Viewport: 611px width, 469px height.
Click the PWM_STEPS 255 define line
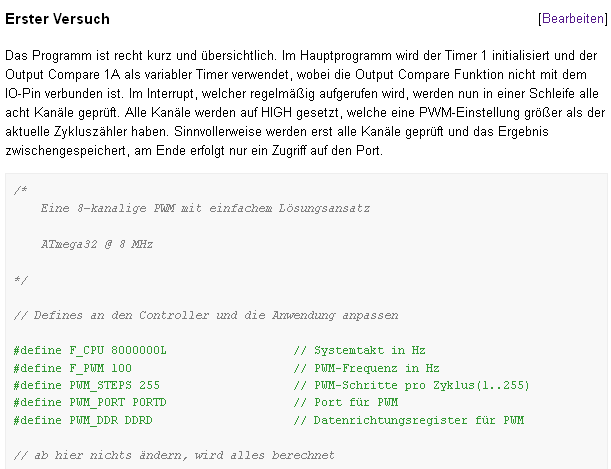coord(87,385)
